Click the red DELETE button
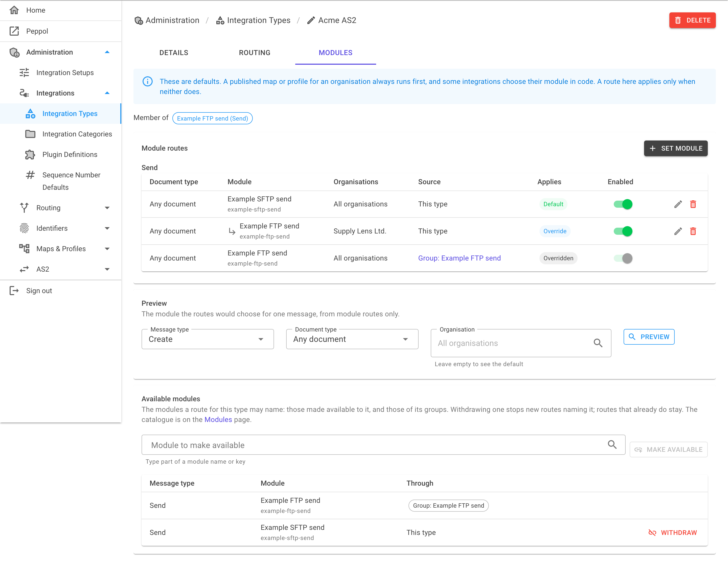This screenshot has height=566, width=728. tap(692, 20)
